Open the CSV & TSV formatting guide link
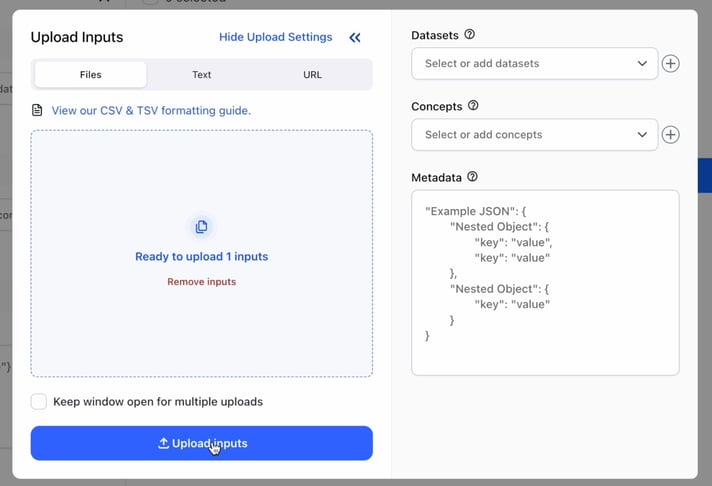This screenshot has height=486, width=712. click(151, 110)
